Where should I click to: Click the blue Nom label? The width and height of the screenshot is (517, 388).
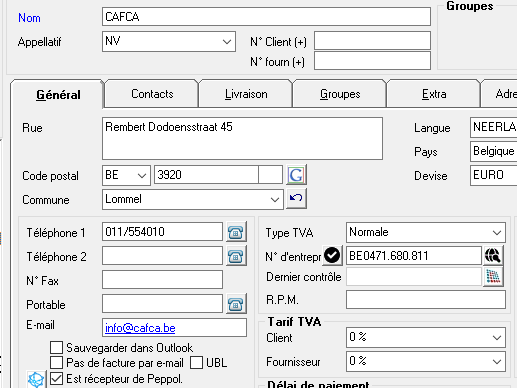pos(29,18)
